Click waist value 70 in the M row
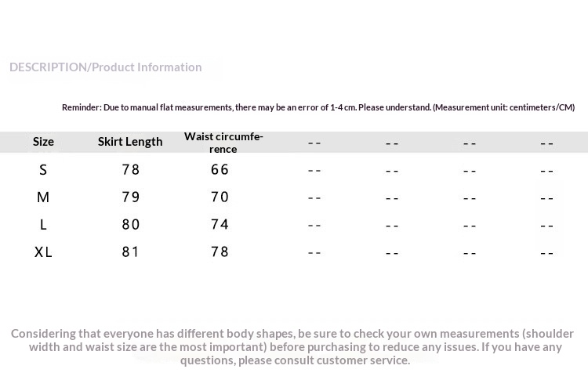The width and height of the screenshot is (588, 380). [x=220, y=197]
